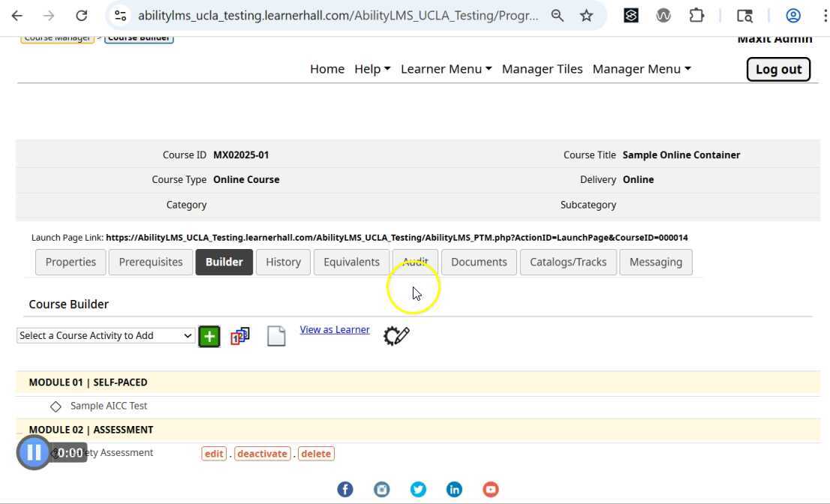Expand the Learner Menu dropdown
Viewport: 830px width, 504px height.
click(446, 69)
